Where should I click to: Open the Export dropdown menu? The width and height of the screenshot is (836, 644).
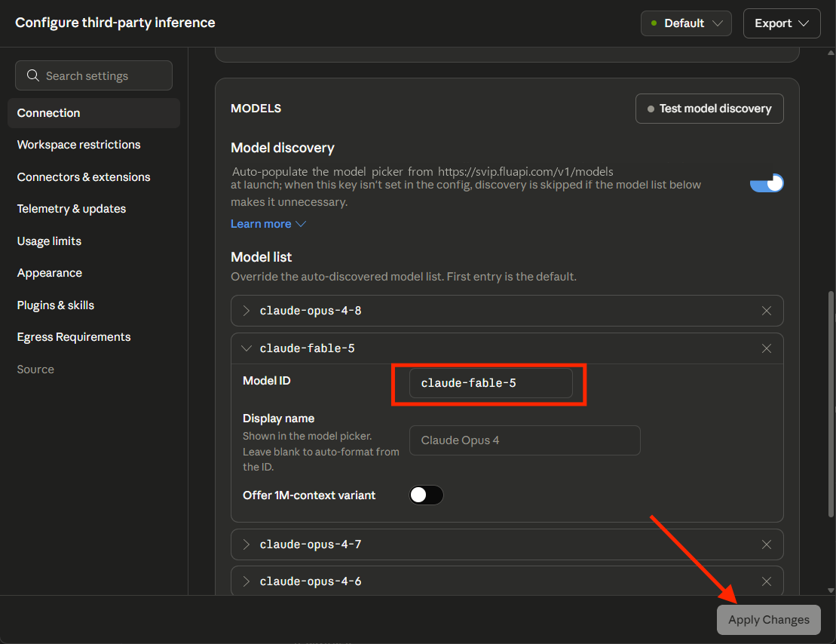pos(781,23)
